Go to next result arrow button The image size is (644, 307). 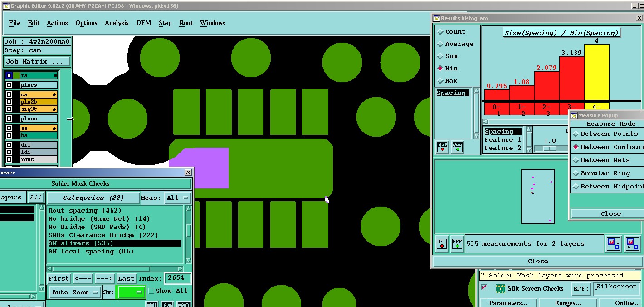104,279
